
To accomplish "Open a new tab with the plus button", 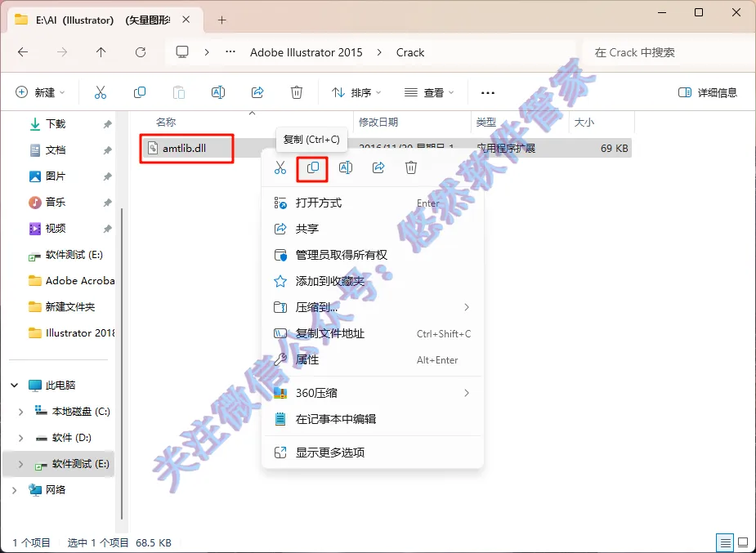I will click(221, 20).
